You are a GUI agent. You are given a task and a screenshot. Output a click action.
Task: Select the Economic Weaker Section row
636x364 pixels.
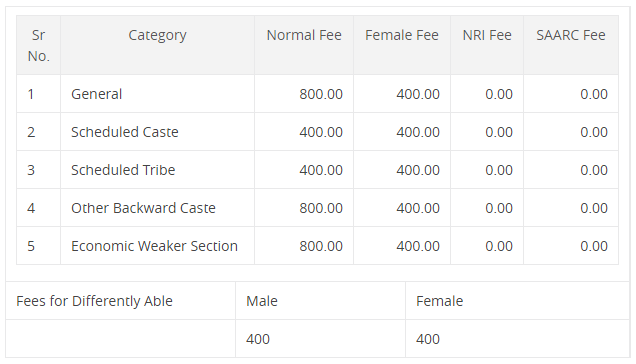[318, 246]
